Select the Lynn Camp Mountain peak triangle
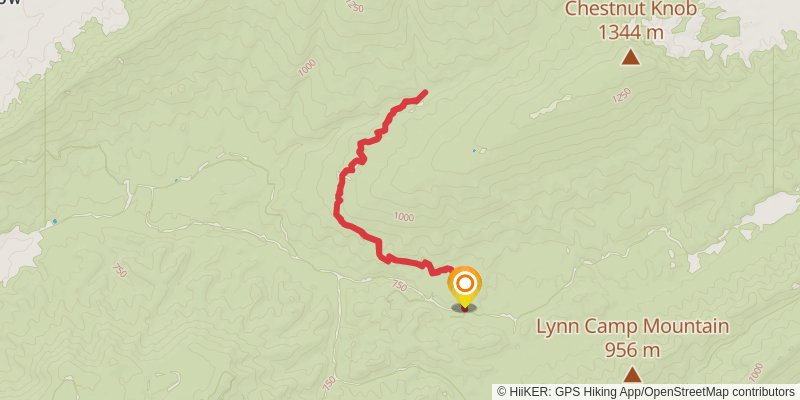The height and width of the screenshot is (400, 800). 632,374
